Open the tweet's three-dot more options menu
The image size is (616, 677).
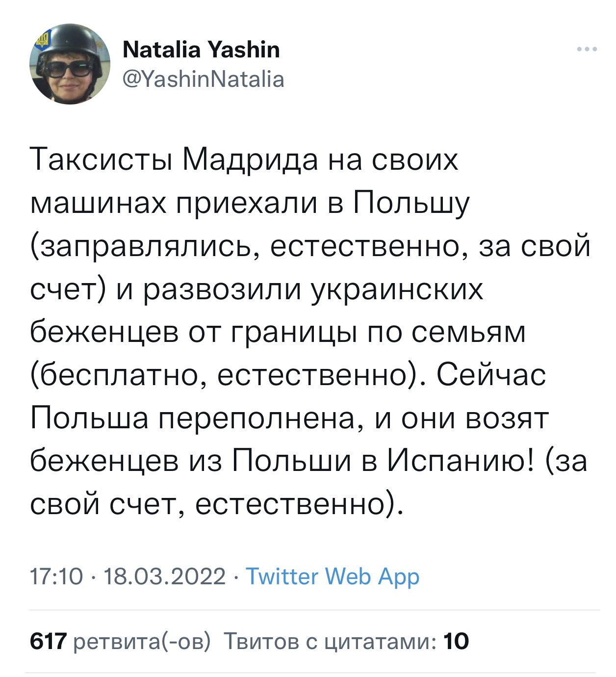click(x=587, y=49)
